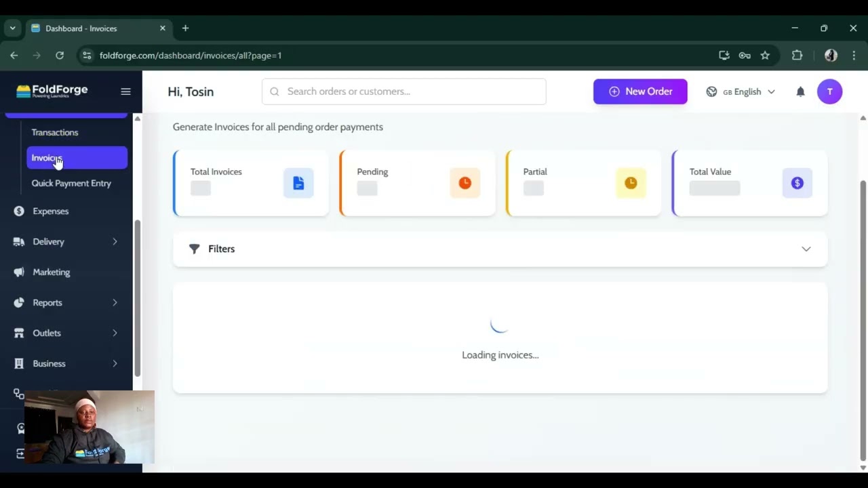Click the Total Value card
Screen dimensions: 868x488
(749, 183)
